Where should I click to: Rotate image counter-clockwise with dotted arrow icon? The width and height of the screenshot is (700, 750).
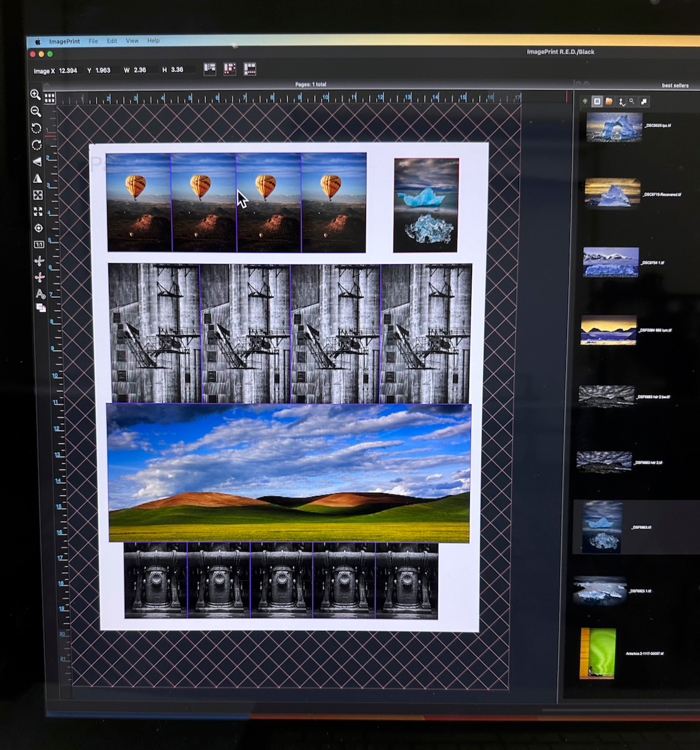tap(36, 128)
